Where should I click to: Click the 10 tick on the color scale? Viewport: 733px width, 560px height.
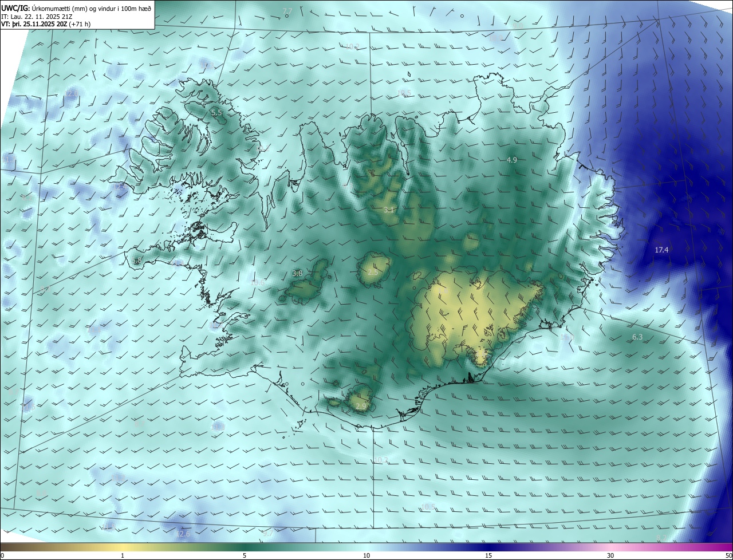[366, 555]
